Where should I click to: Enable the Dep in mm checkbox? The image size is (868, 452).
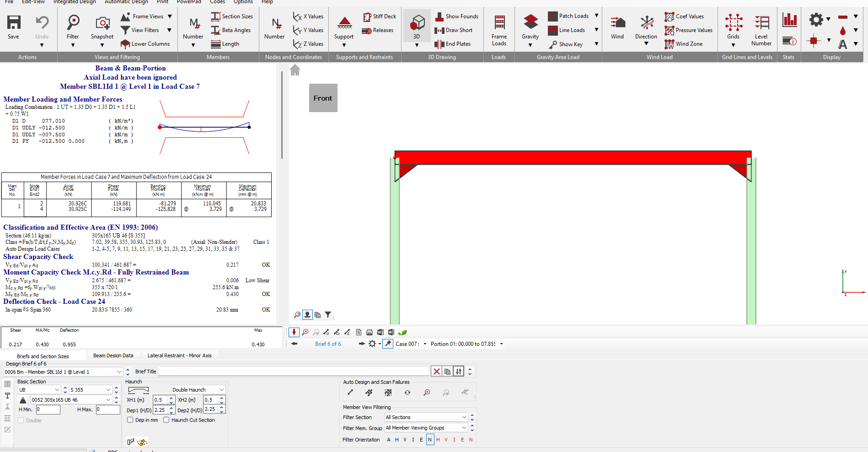[x=130, y=420]
